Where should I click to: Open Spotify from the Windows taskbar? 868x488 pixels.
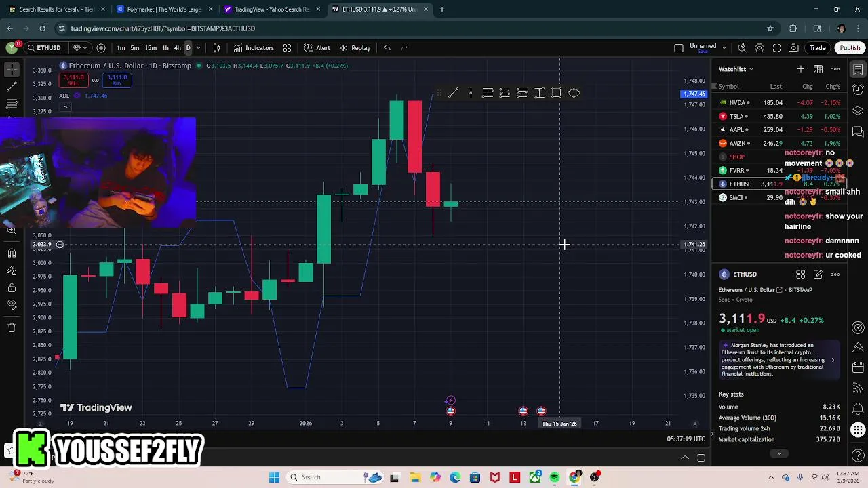coord(555,477)
